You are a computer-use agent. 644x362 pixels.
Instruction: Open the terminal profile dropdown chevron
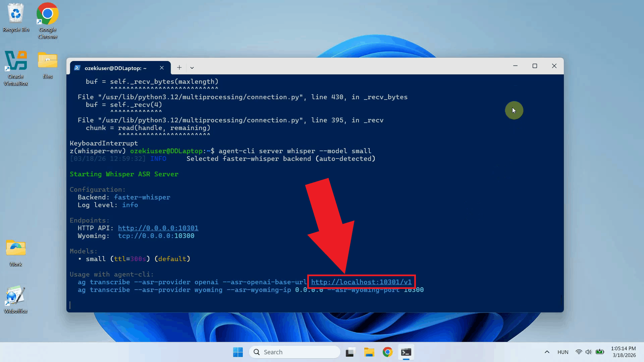[192, 68]
